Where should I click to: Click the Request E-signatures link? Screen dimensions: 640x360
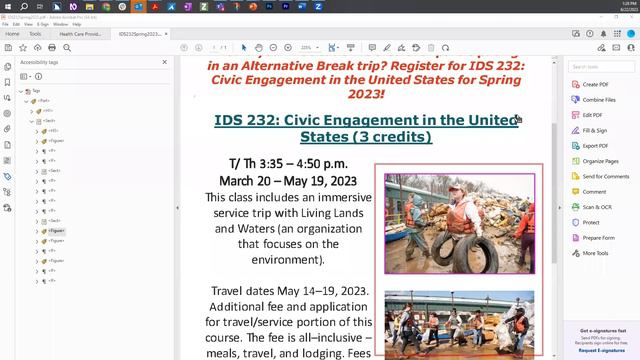(x=601, y=351)
